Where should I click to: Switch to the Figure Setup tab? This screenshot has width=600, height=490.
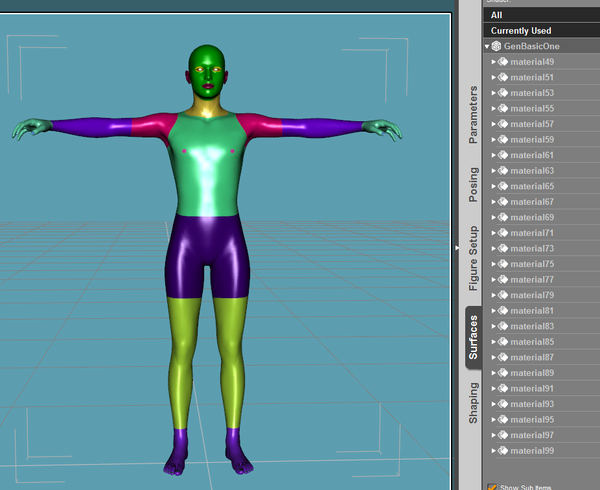click(473, 258)
